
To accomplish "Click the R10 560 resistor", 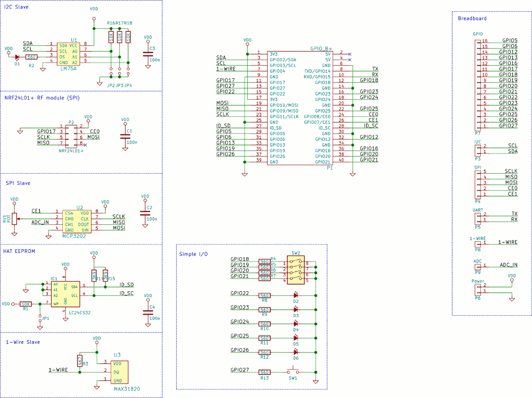I will 264,324.
